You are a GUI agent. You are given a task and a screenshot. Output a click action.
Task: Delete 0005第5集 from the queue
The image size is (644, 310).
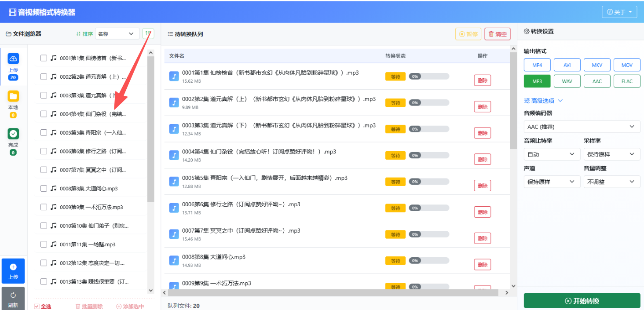(483, 186)
